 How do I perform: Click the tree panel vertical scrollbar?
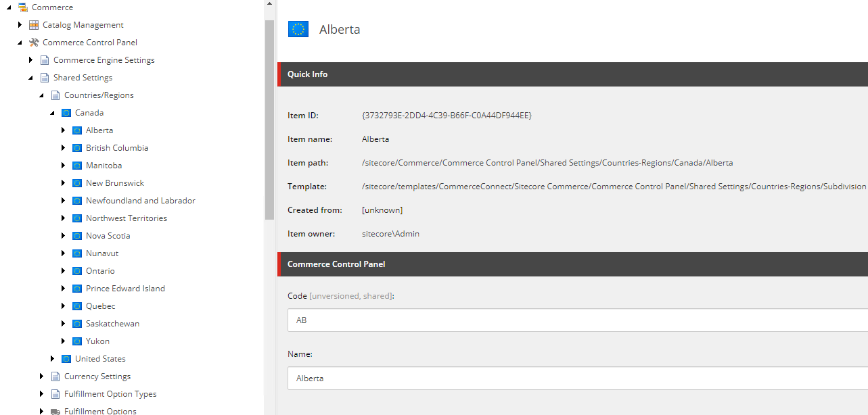tap(269, 120)
